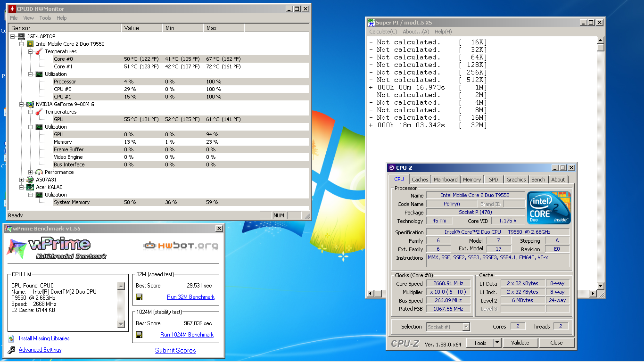
Task: Collapse the Acer KALA0 node
Action: click(x=22, y=187)
